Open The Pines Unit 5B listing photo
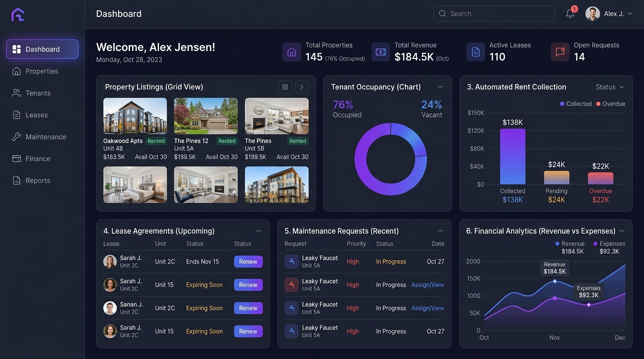The image size is (644, 359). pyautogui.click(x=277, y=116)
